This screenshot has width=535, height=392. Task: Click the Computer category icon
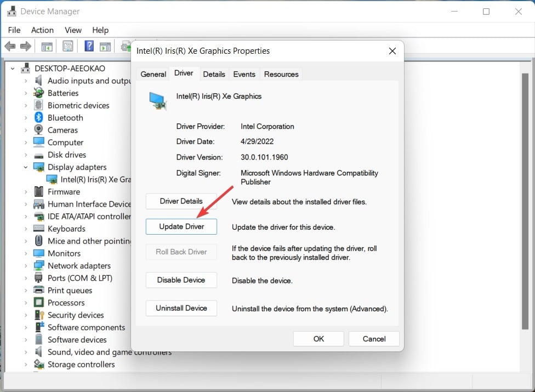[x=38, y=142]
